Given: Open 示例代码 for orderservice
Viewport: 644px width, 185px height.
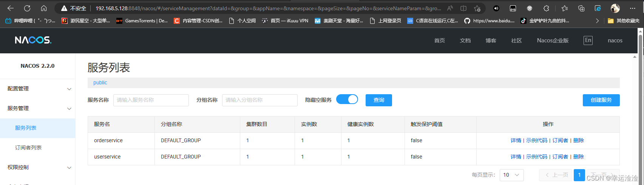Looking at the screenshot, I should click(x=537, y=140).
